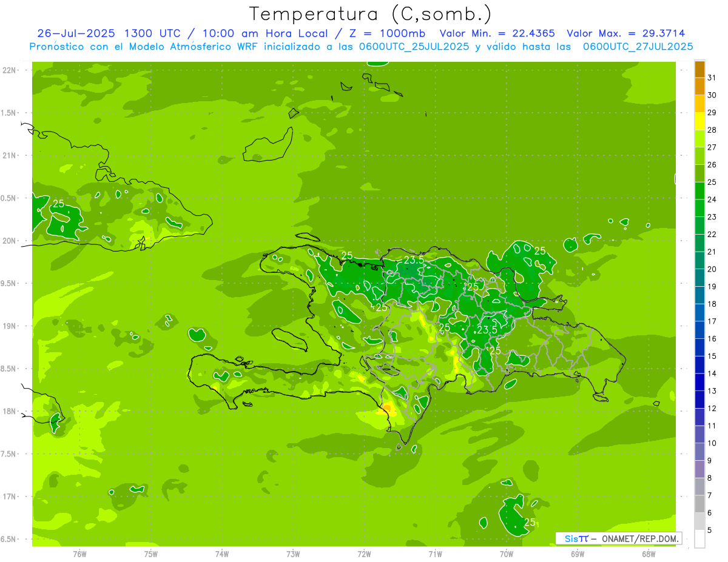Click the latitude label "19N"
Image resolution: width=728 pixels, height=562 pixels.
point(9,326)
